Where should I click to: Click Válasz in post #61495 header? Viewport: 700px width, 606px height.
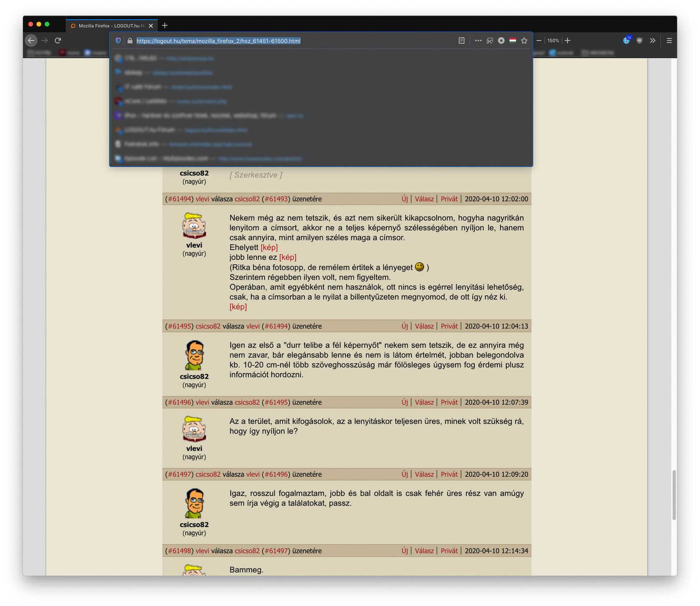tap(424, 326)
